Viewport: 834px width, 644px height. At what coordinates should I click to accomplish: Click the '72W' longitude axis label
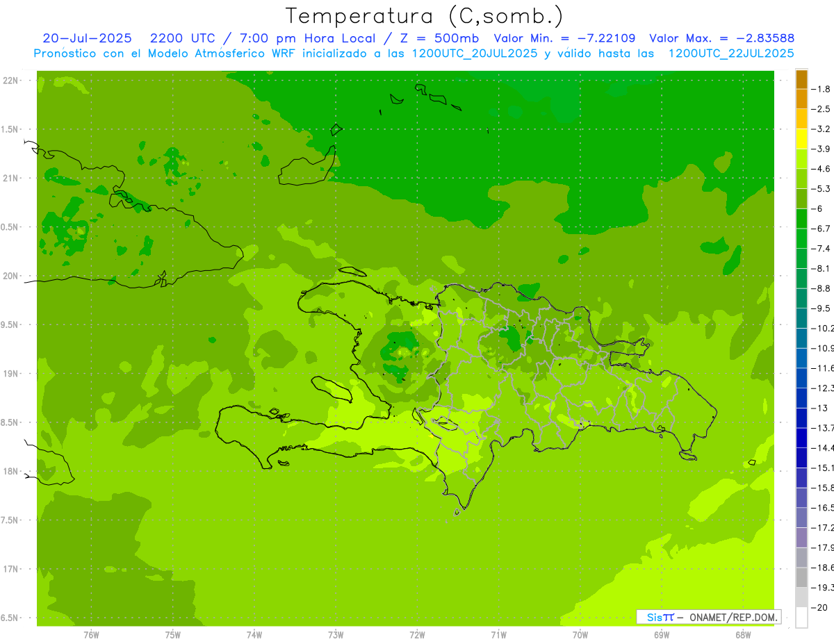pos(417,636)
